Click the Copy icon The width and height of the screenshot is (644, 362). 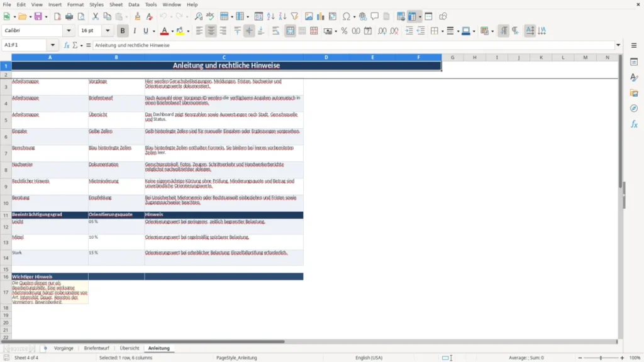[x=107, y=16]
